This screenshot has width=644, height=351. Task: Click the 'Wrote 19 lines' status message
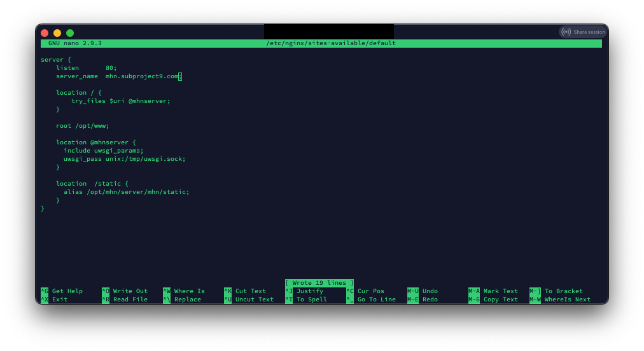point(319,283)
